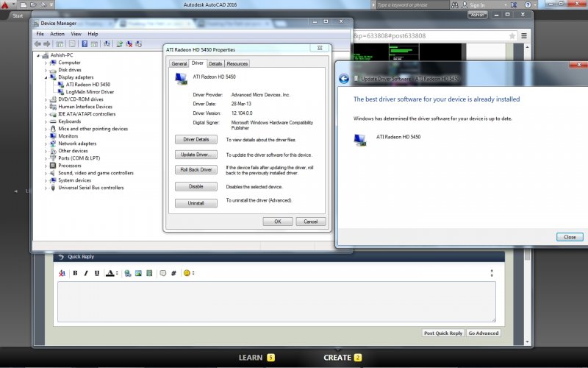588x368 pixels.
Task: Click the # code tag icon
Action: click(x=173, y=273)
